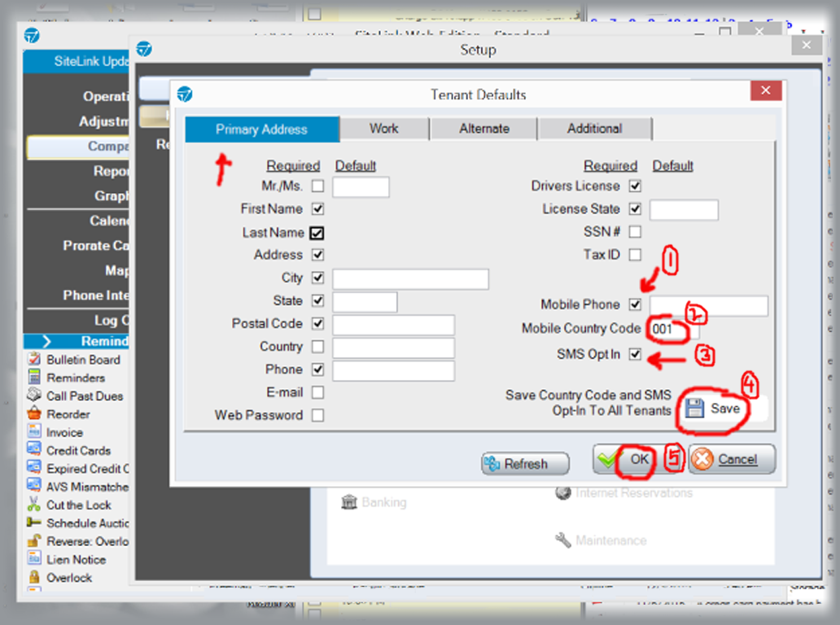Click the Overlock padlock icon
The image size is (840, 625).
[34, 577]
